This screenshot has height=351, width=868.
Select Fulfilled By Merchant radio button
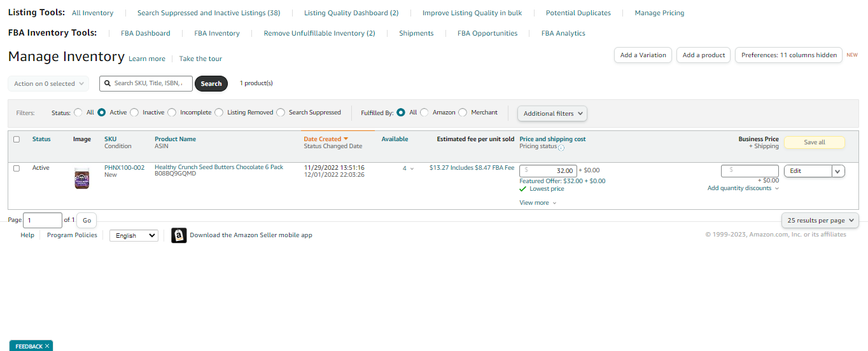click(463, 113)
